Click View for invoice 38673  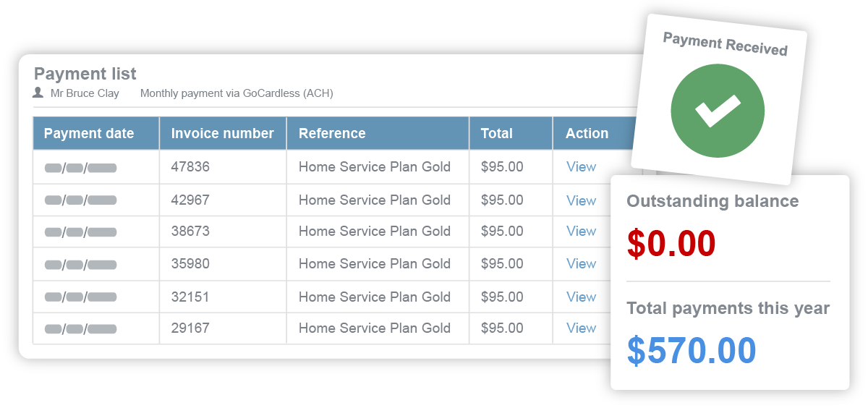(581, 231)
